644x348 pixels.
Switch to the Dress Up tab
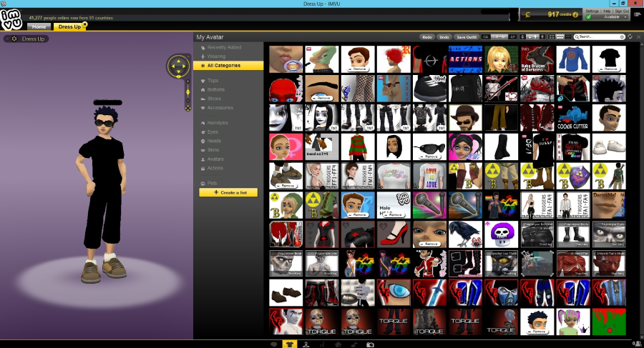tap(69, 26)
